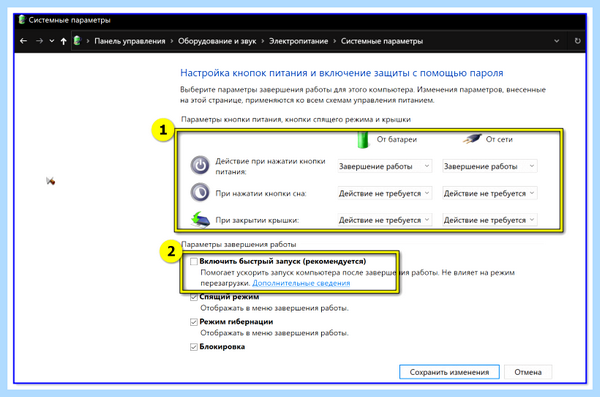The width and height of the screenshot is (600, 397).
Task: Click heading Настройка кнопок питания
Action: click(x=342, y=73)
